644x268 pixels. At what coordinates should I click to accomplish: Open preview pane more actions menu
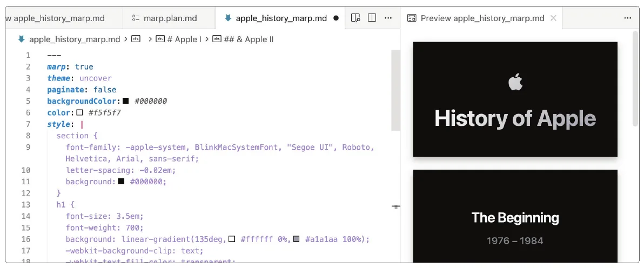pos(628,18)
